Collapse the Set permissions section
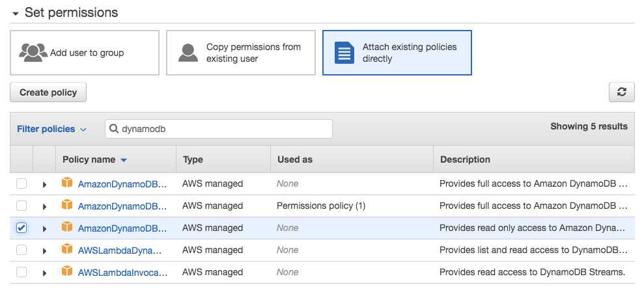Viewport: 644px width, 298px height. pyautogui.click(x=16, y=13)
